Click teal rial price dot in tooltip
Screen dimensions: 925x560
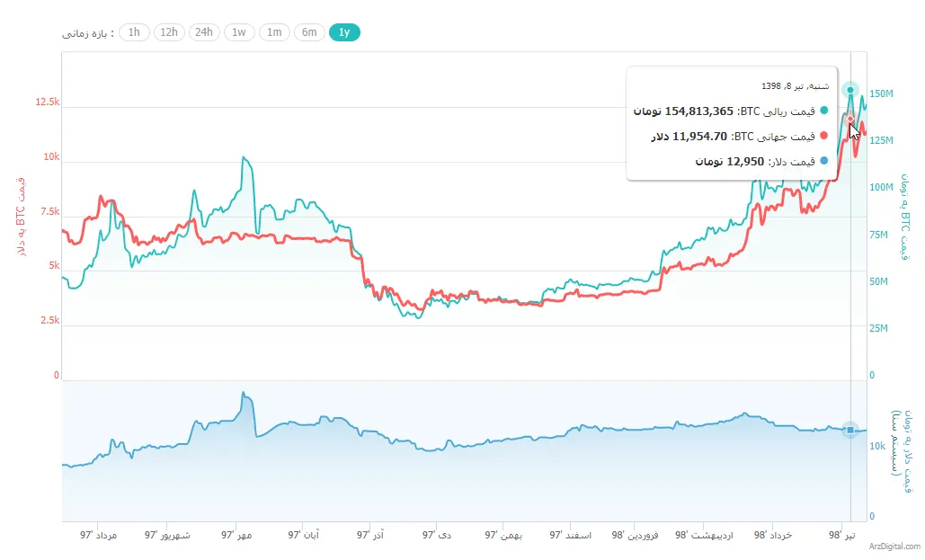[824, 111]
